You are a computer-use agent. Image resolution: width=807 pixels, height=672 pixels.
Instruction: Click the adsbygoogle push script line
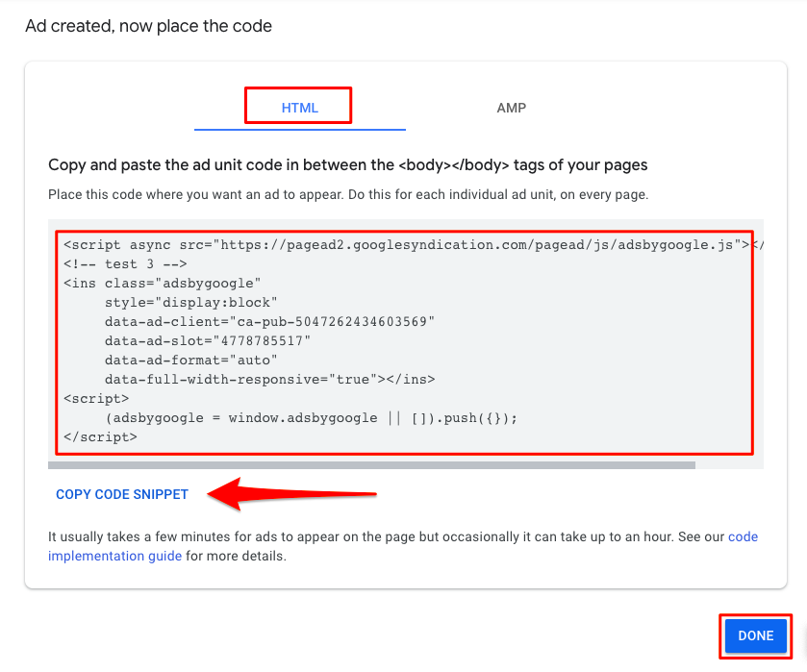pos(311,418)
